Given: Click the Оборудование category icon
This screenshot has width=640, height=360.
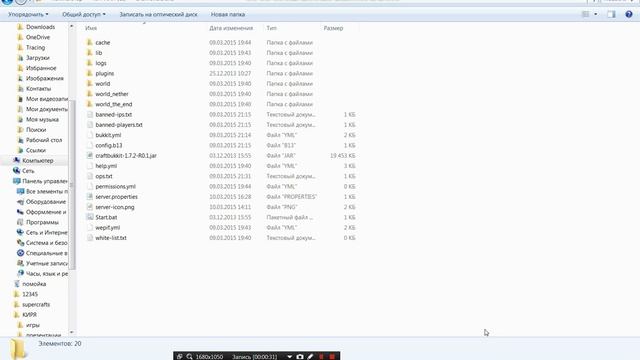Looking at the screenshot, I should pos(20,202).
